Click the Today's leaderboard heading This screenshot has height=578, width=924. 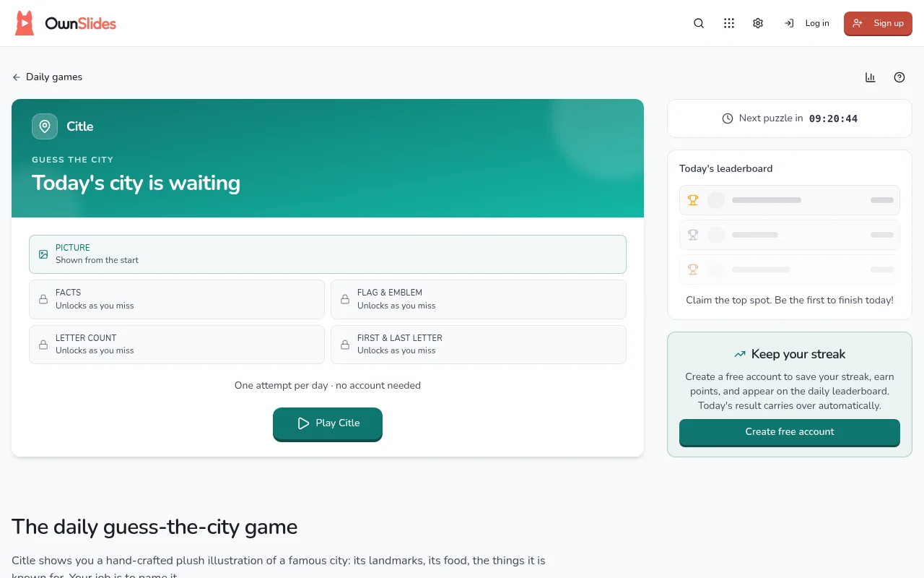(x=726, y=168)
